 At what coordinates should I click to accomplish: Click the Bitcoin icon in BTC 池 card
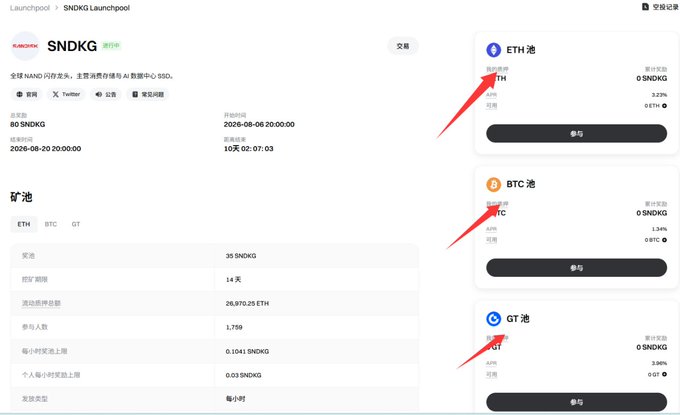coord(494,184)
